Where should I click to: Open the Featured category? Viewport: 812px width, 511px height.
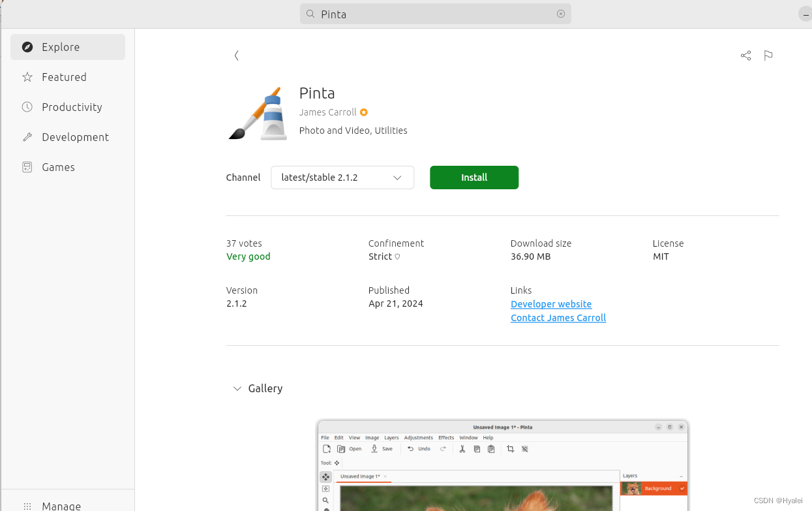tap(68, 77)
